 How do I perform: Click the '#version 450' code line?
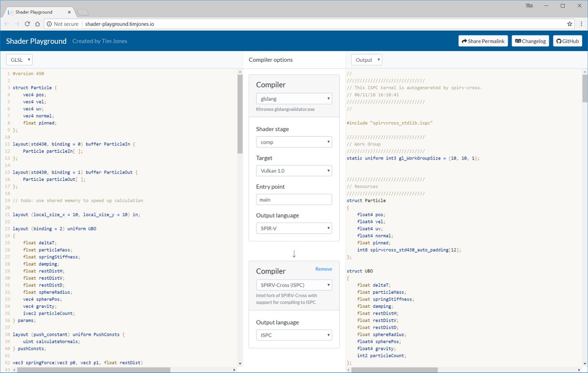click(x=28, y=74)
